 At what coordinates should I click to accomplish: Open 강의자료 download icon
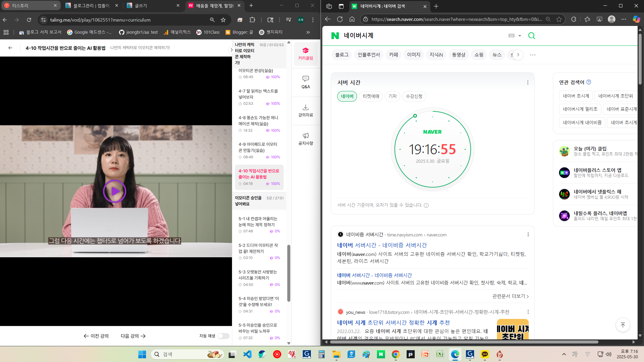(x=305, y=110)
